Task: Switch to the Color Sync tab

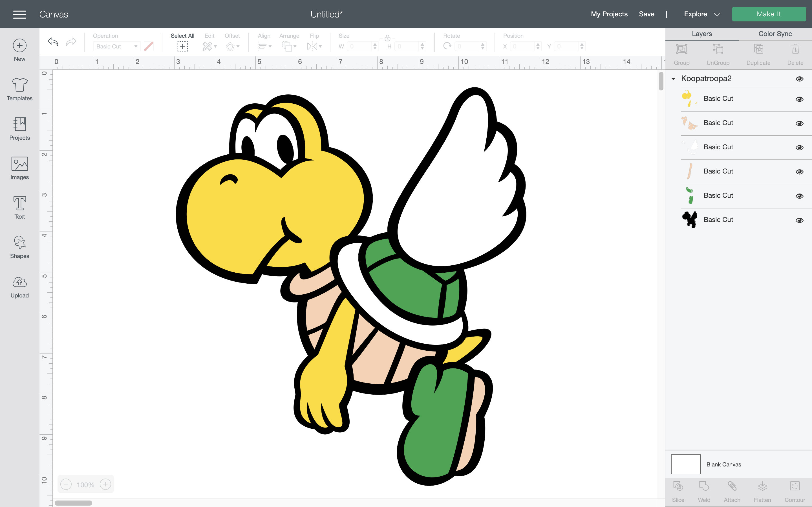Action: pos(775,34)
